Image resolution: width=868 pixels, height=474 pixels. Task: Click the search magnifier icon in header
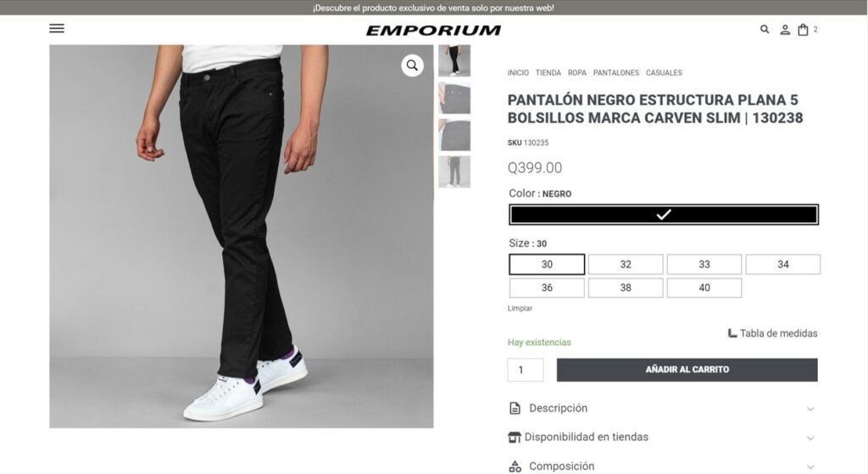pyautogui.click(x=765, y=30)
